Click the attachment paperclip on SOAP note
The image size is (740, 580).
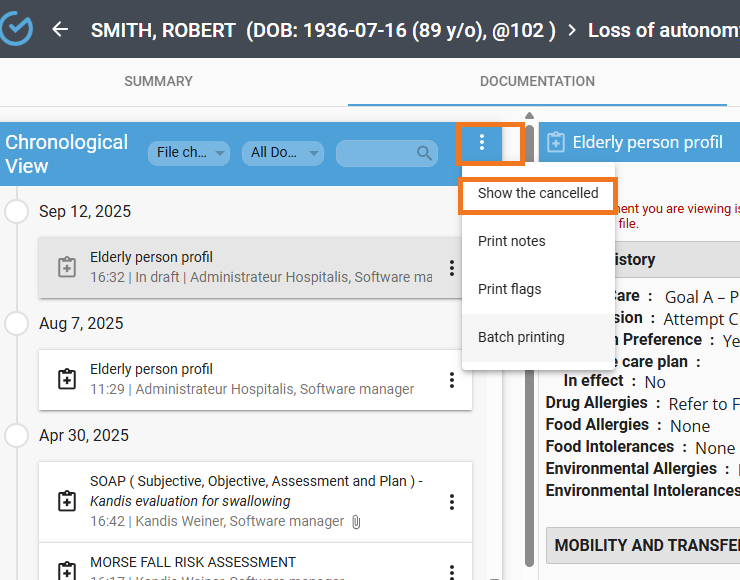pos(355,522)
